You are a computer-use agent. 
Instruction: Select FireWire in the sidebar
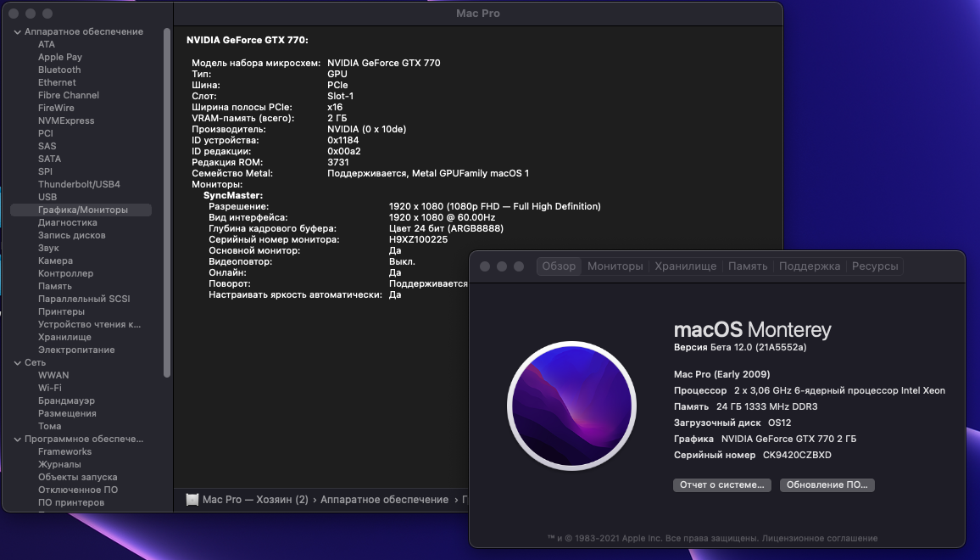pyautogui.click(x=56, y=109)
